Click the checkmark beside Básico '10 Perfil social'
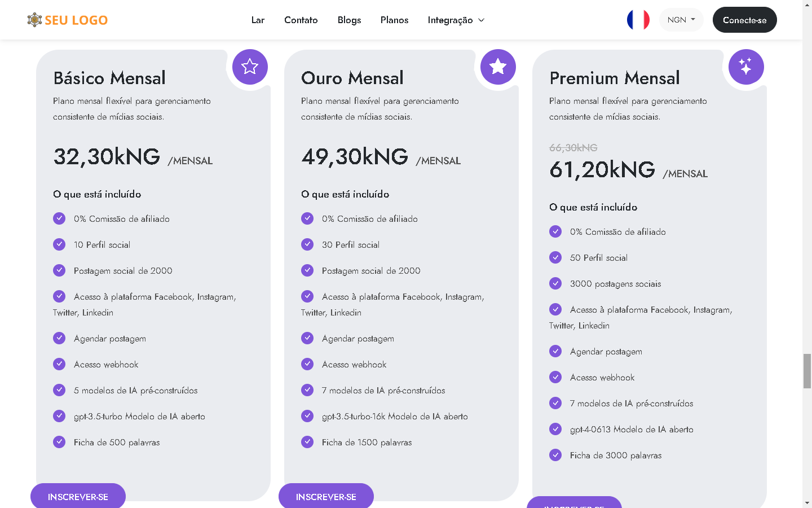Viewport: 812px width, 508px height. pyautogui.click(x=59, y=244)
